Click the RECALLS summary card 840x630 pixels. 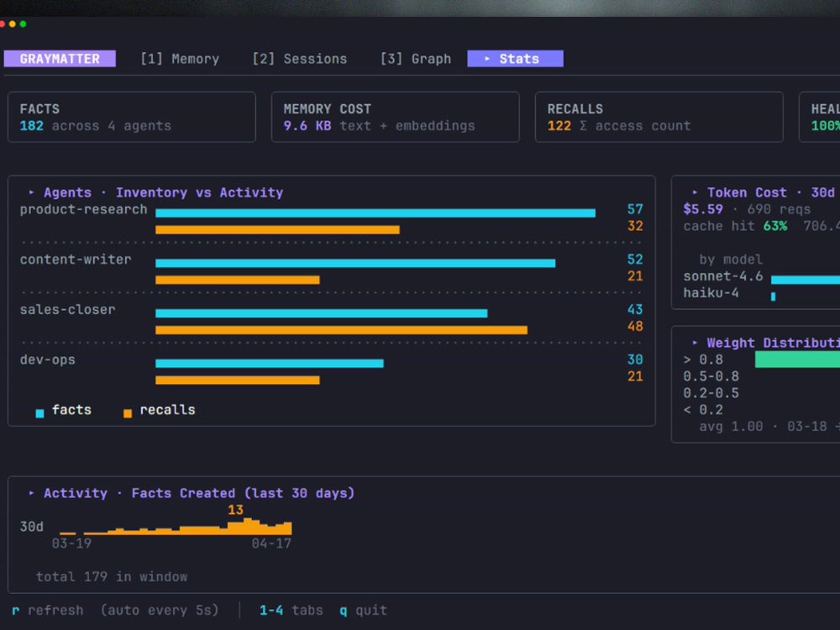click(659, 117)
